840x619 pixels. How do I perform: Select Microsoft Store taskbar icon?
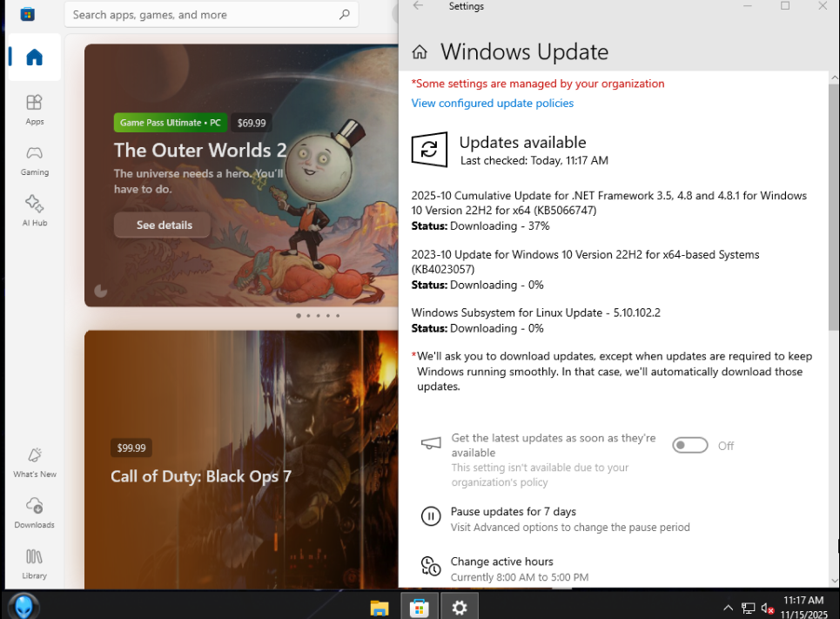419,607
